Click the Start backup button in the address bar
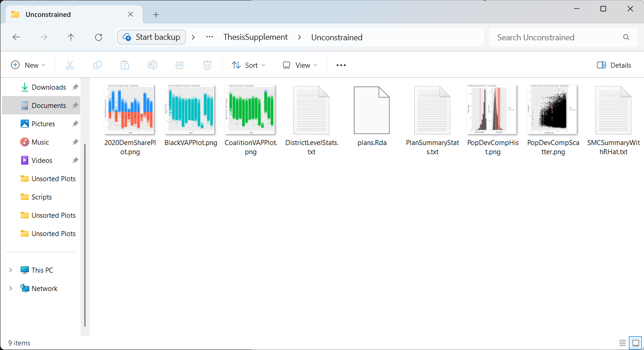The width and height of the screenshot is (644, 350). pyautogui.click(x=151, y=37)
